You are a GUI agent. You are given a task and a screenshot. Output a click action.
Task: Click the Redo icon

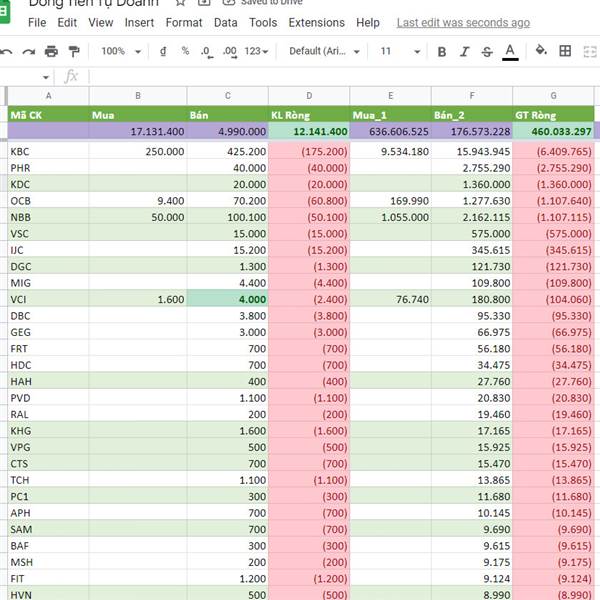tap(29, 51)
